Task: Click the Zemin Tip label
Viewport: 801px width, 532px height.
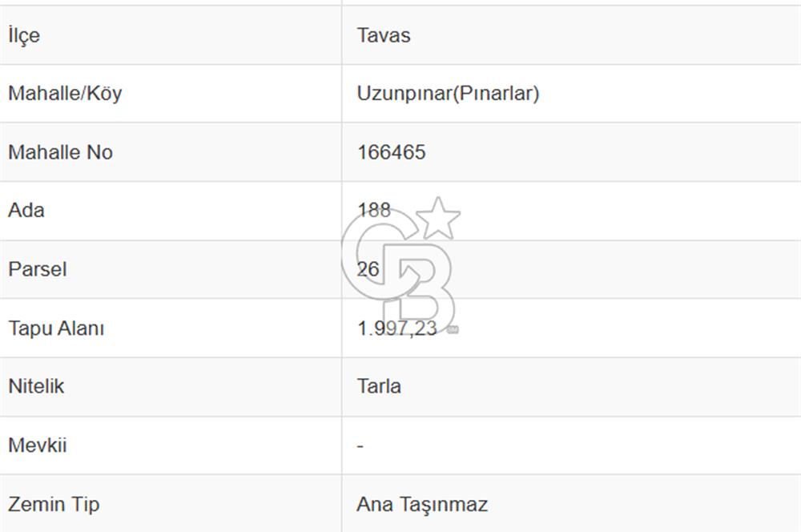Action: [x=54, y=505]
